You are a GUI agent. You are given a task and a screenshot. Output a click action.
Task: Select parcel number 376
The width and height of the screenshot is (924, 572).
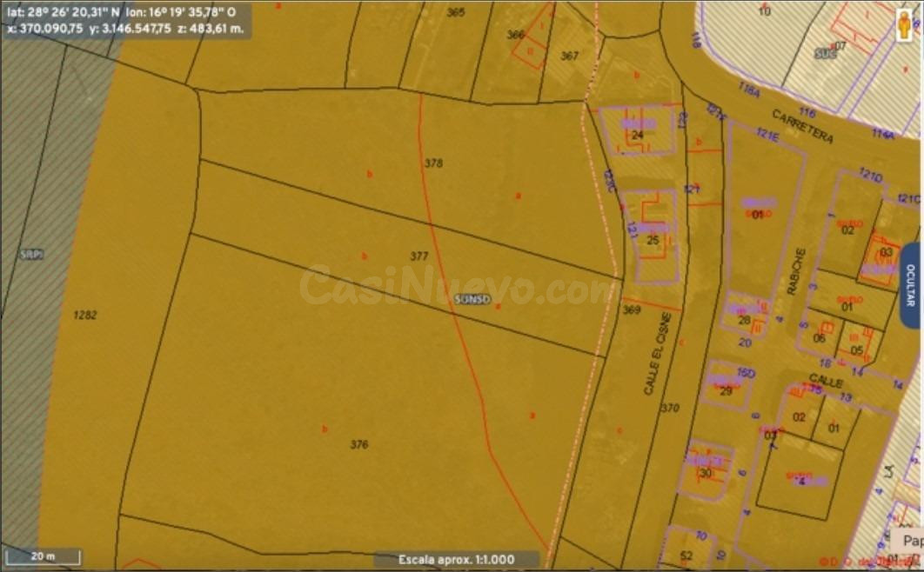[359, 444]
